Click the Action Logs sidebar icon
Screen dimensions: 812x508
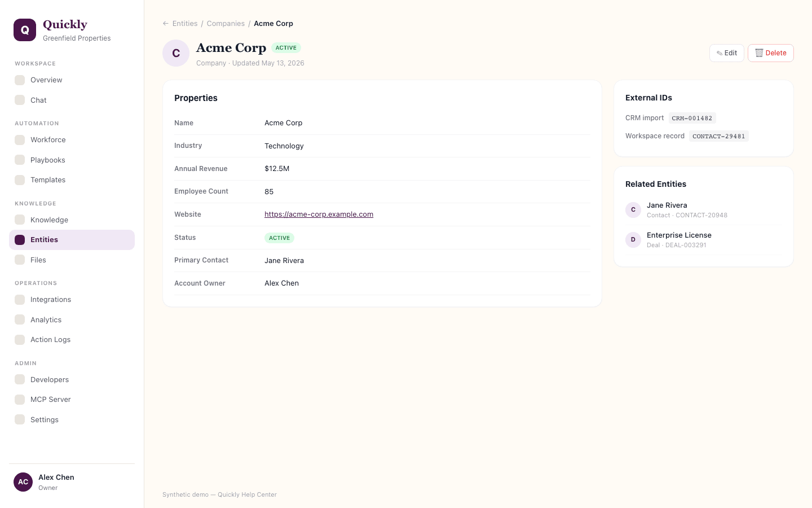click(x=20, y=340)
